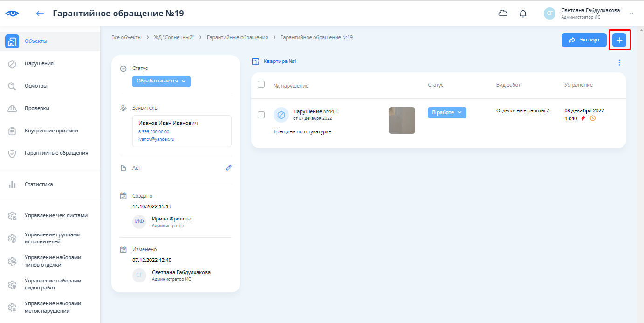
Task: Click the orange clock icon in Устранение
Action: coord(592,118)
